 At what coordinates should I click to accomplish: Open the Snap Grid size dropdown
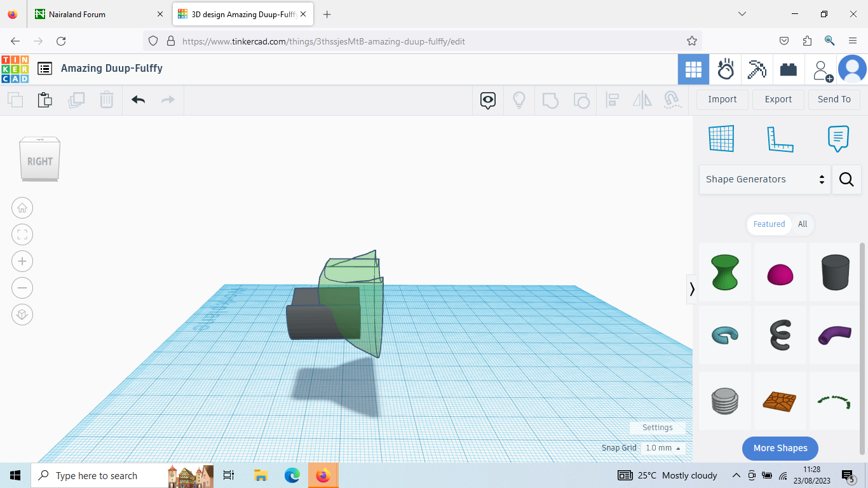662,448
